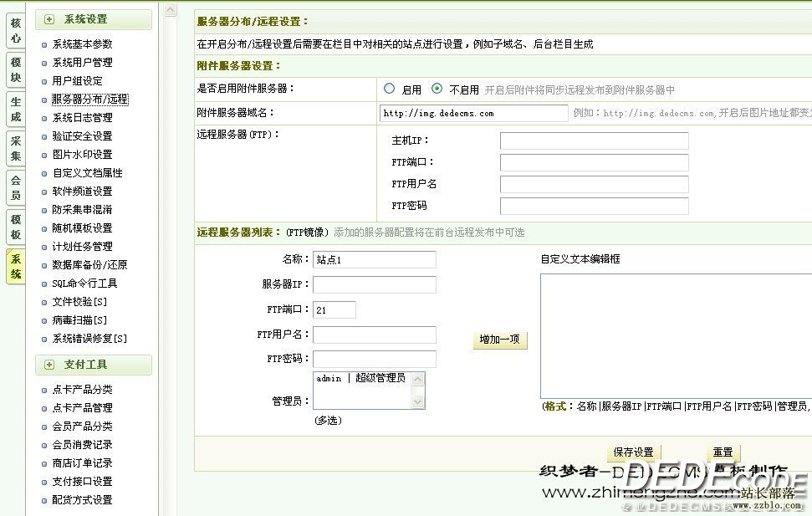Open 配货方式设置 menu link
This screenshot has height=516, width=812.
pos(82,500)
